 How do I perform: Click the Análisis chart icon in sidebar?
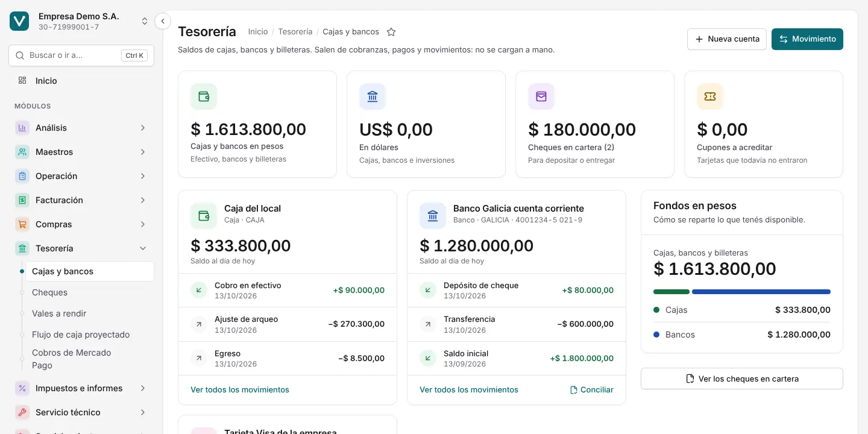[x=22, y=128]
